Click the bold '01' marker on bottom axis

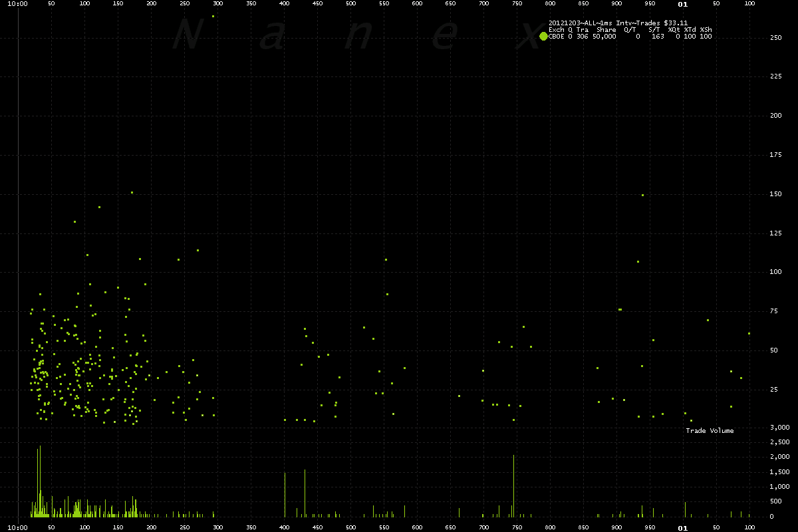click(x=682, y=527)
